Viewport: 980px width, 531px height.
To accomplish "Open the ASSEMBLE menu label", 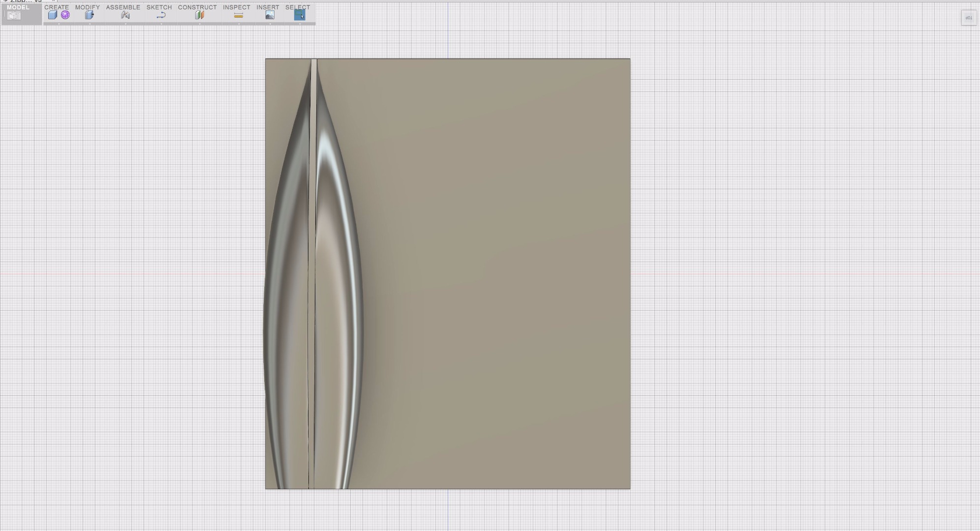I will [123, 7].
